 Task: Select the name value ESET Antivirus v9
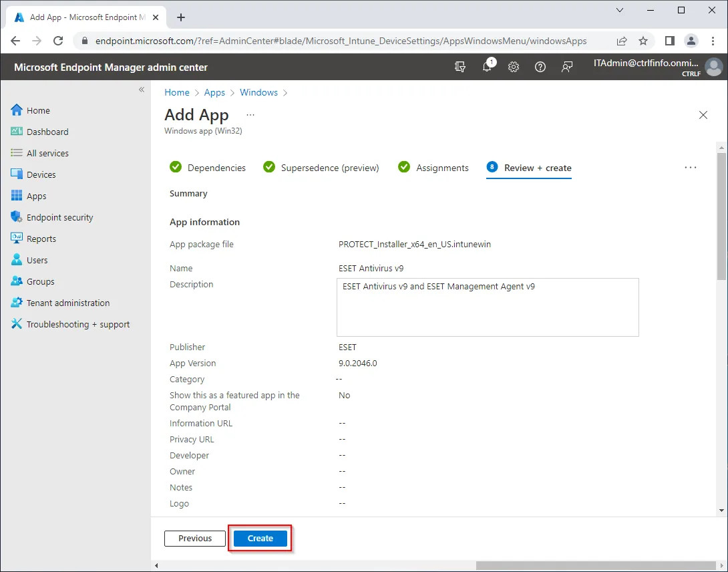point(371,268)
